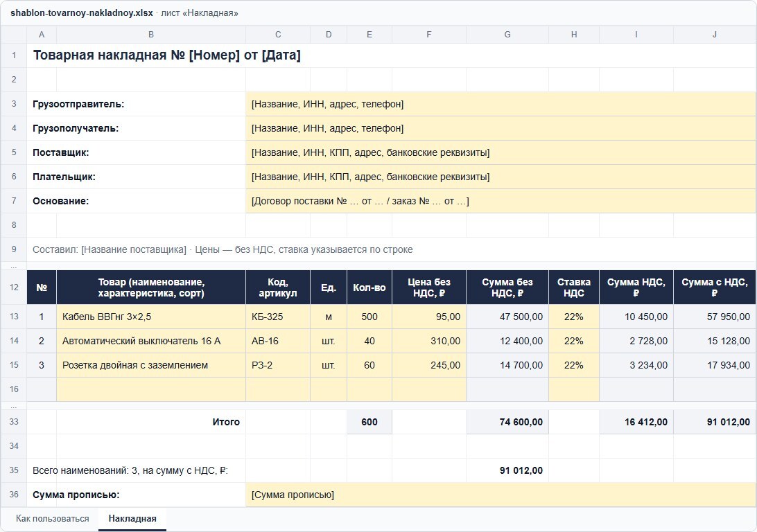Click «91 012,00» in the «Всего наименований» row
This screenshot has height=532, width=757.
coord(507,470)
